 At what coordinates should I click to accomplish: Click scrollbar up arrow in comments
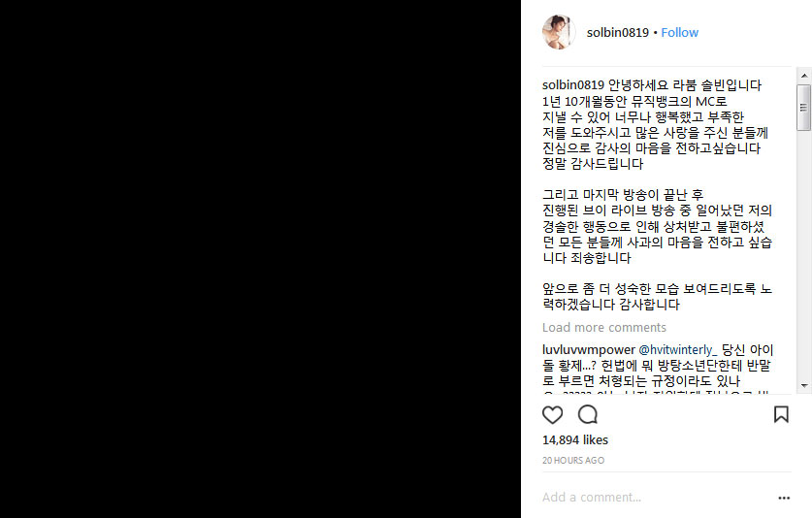(804, 76)
